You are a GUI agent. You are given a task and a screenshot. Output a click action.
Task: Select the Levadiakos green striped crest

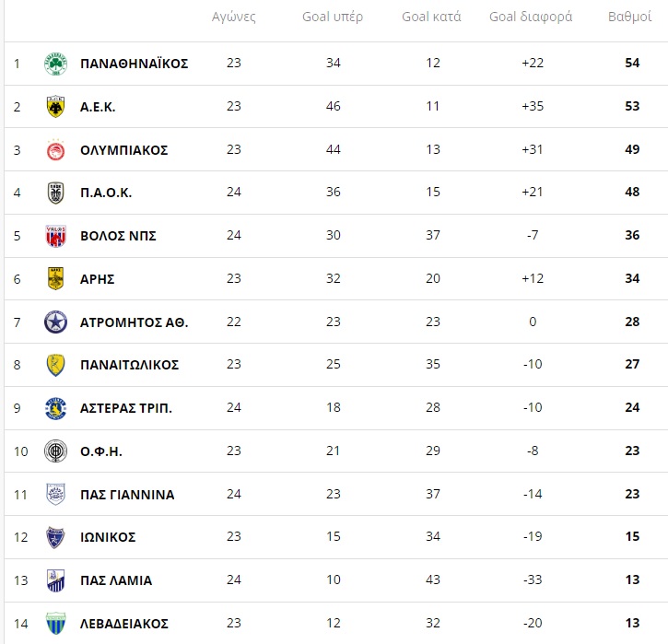56,623
